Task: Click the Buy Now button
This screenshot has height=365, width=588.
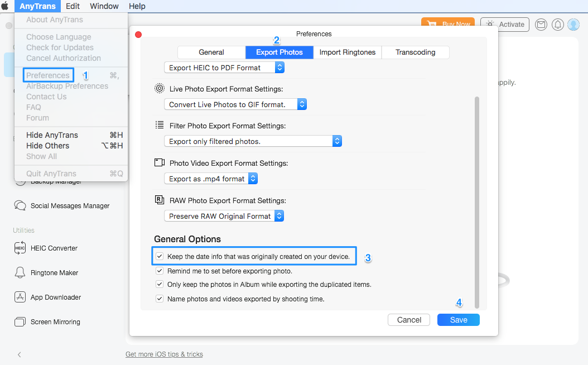Action: tap(448, 22)
